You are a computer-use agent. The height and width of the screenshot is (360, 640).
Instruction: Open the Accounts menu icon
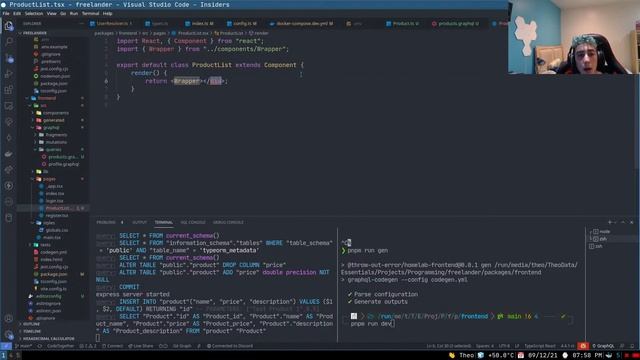(x=9, y=318)
